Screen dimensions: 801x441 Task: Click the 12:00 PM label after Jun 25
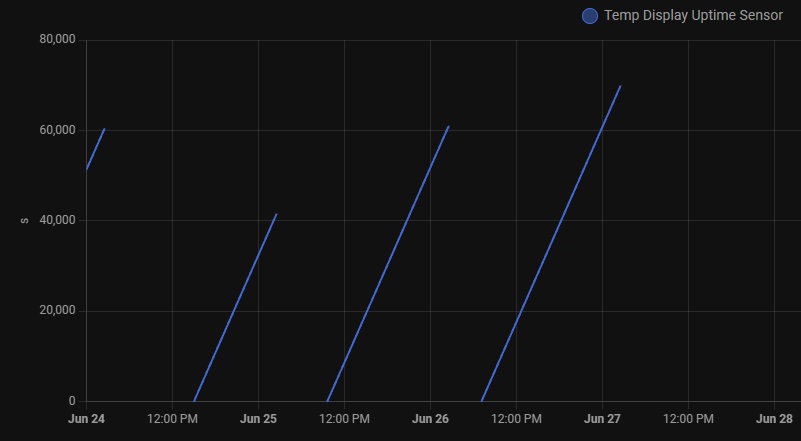344,419
